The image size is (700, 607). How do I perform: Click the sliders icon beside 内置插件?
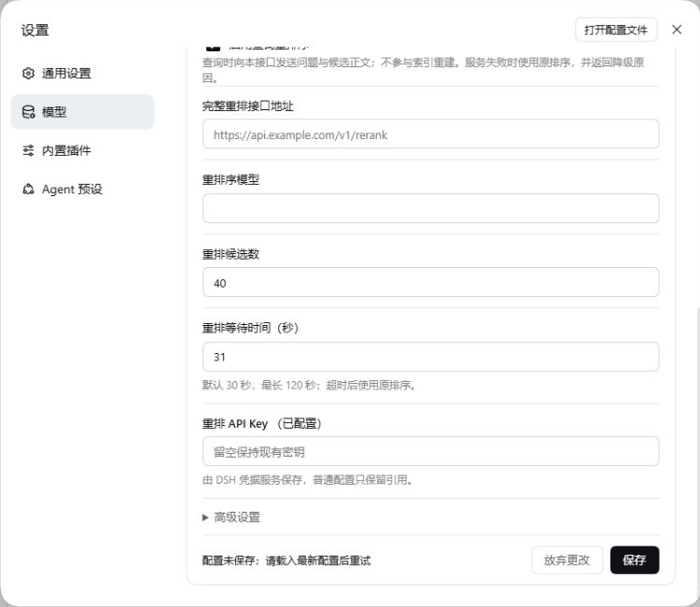click(x=28, y=150)
